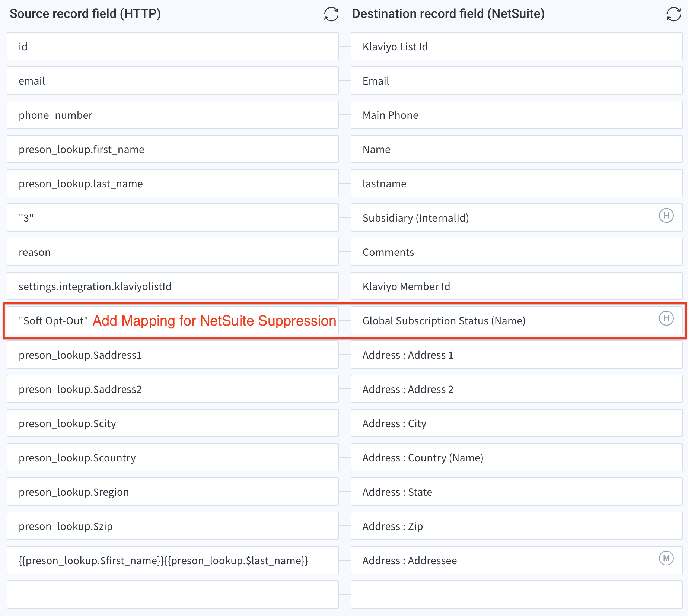Select the "Soft Opt-Out" source field
The image size is (688, 616).
click(x=173, y=320)
